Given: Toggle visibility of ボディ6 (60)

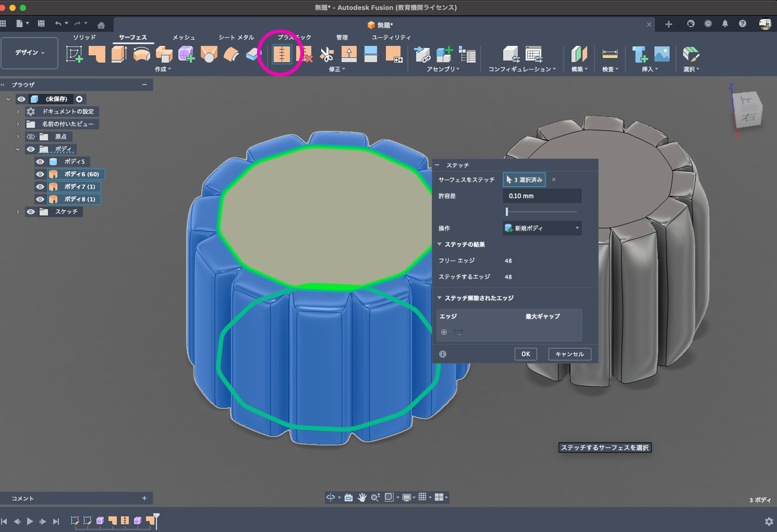Looking at the screenshot, I should pos(40,174).
